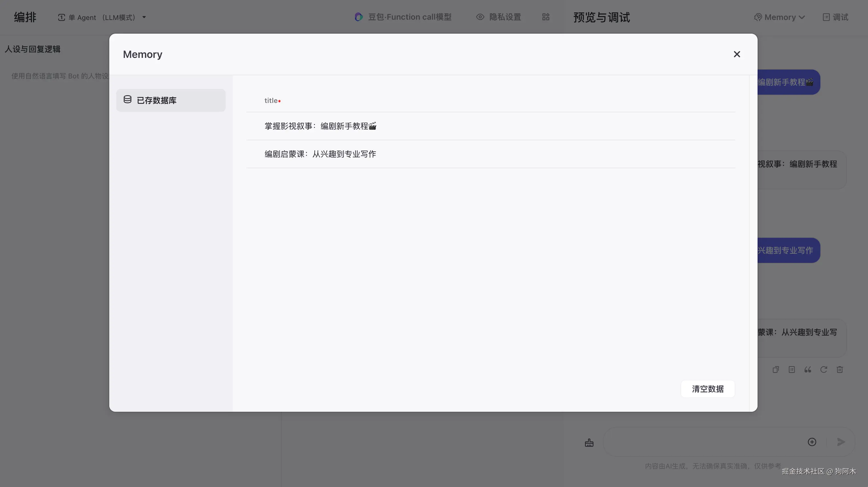This screenshot has width=868, height=487.
Task: Click the four-squares grid icon
Action: (x=546, y=17)
